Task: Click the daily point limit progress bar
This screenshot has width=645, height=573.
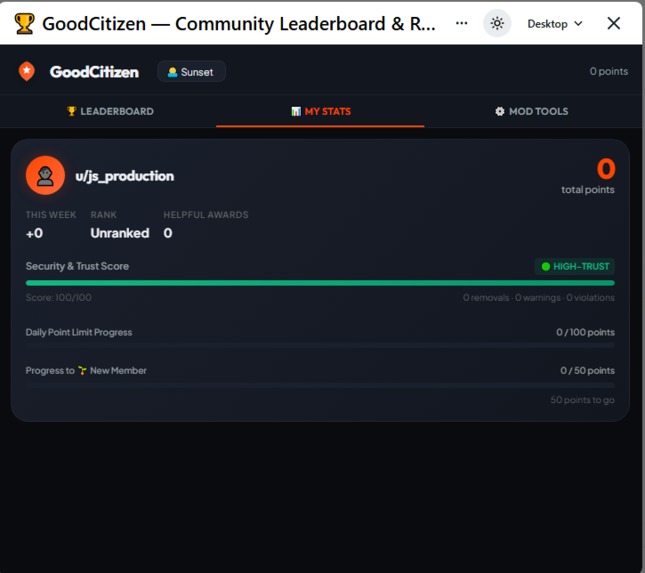Action: (x=320, y=346)
